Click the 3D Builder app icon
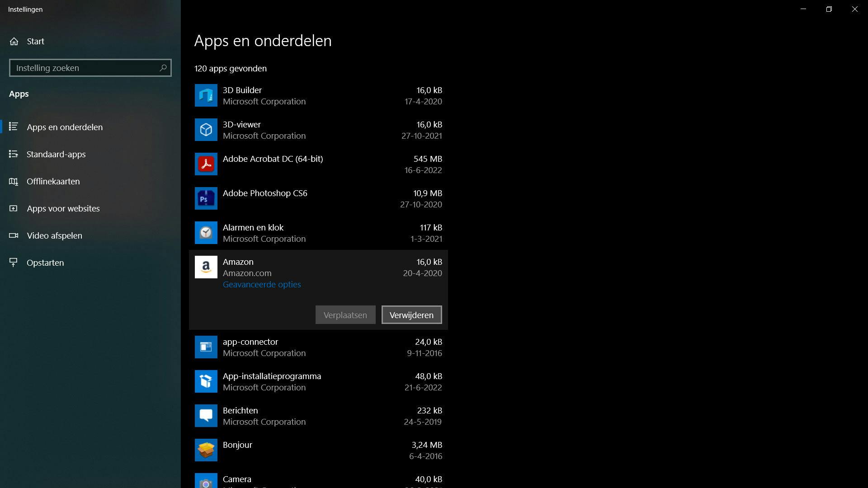868x488 pixels. [206, 95]
